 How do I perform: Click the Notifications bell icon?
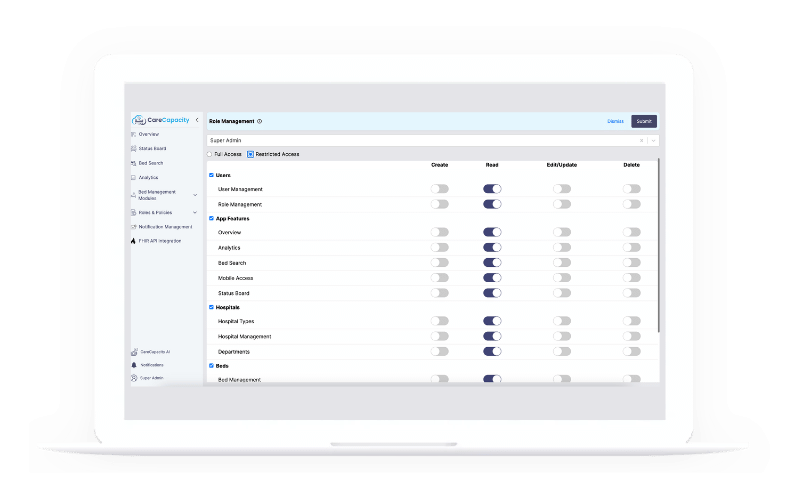tap(133, 365)
